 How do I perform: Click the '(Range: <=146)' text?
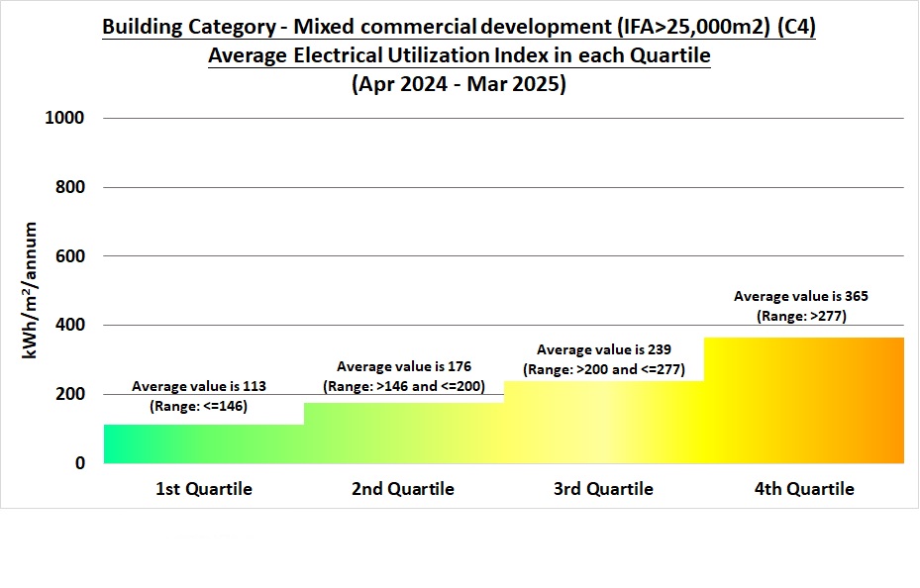199,405
